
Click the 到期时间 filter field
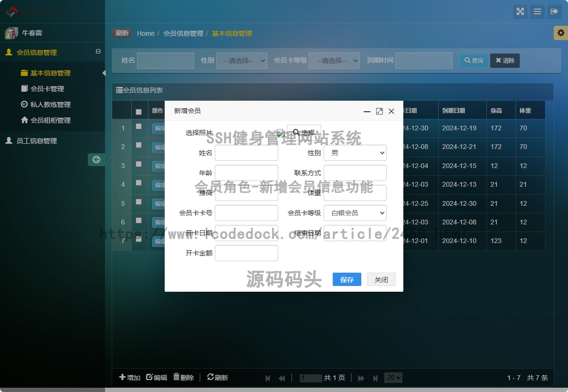423,61
